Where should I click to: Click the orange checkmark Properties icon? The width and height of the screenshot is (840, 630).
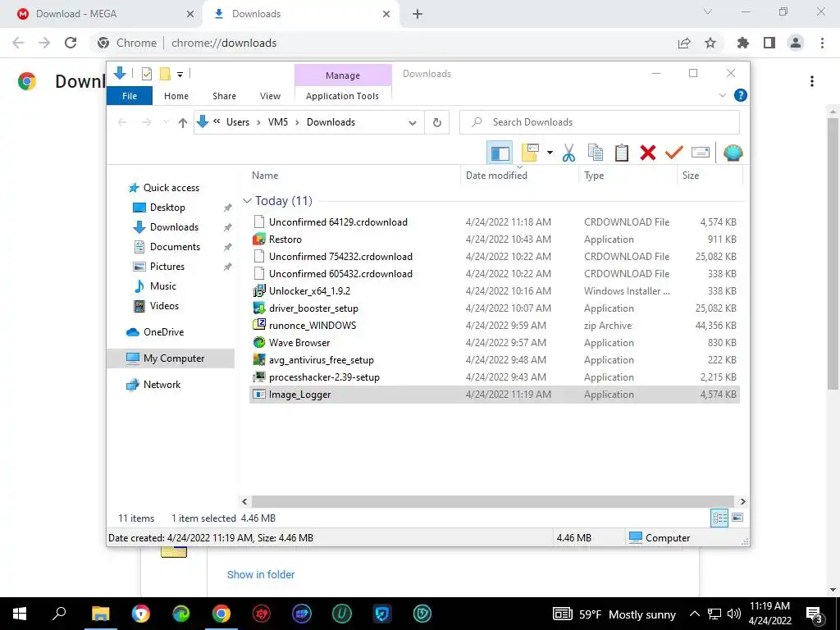pyautogui.click(x=674, y=153)
